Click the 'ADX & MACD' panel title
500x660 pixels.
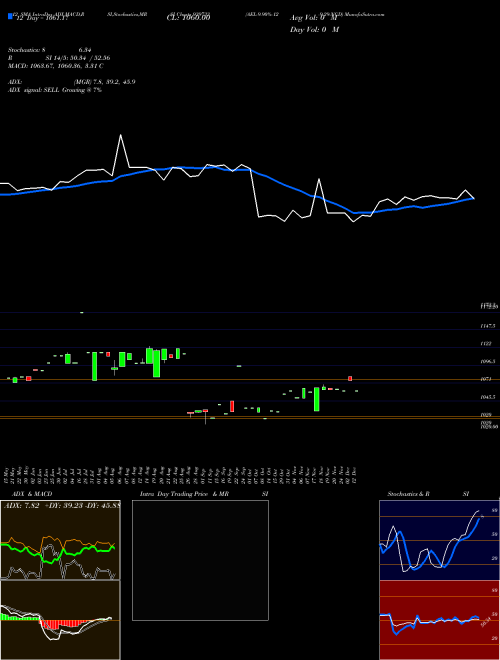32,494
